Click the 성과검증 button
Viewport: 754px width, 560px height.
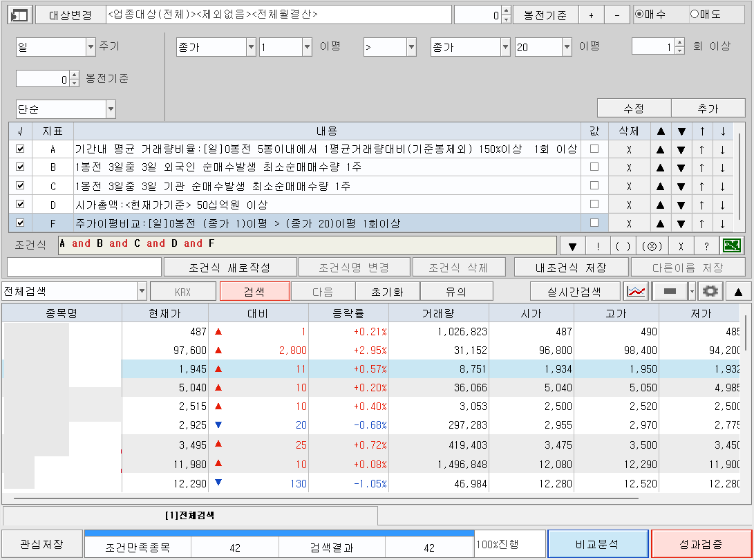701,543
